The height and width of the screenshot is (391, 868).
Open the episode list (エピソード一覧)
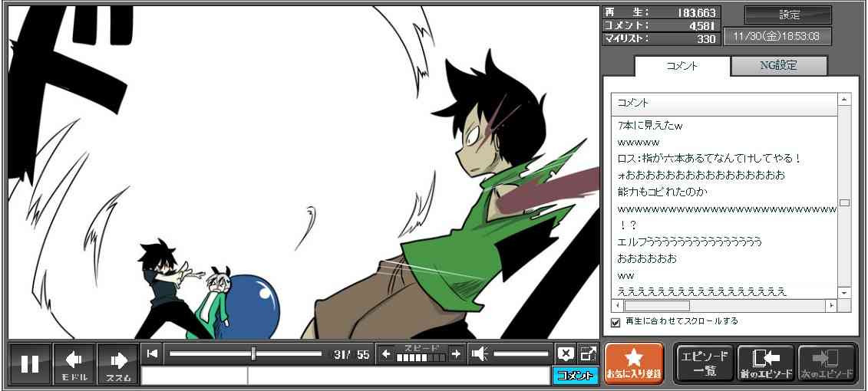(703, 363)
